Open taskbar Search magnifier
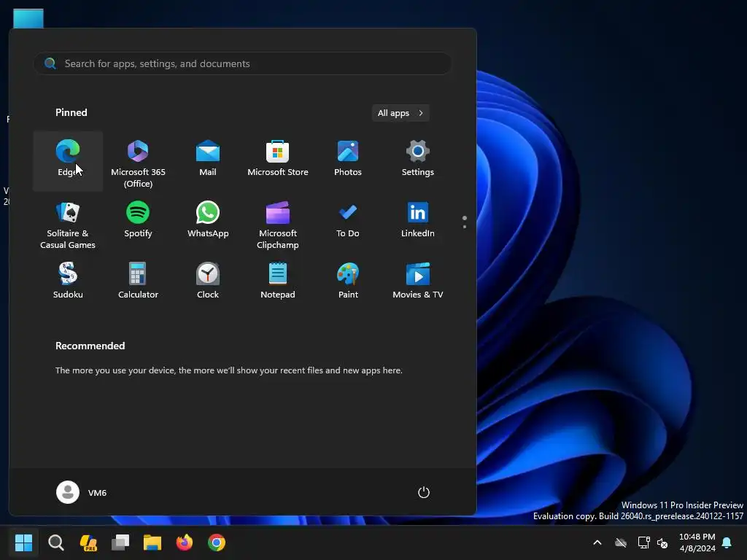 (55, 542)
